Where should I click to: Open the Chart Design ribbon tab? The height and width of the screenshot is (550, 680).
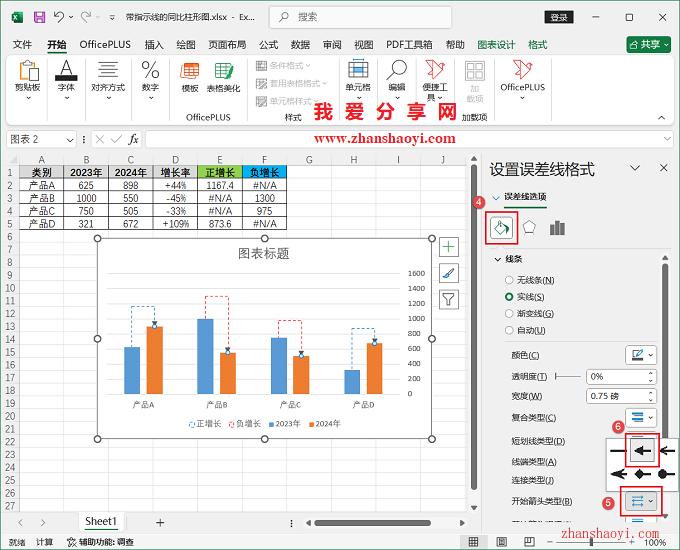coord(496,45)
